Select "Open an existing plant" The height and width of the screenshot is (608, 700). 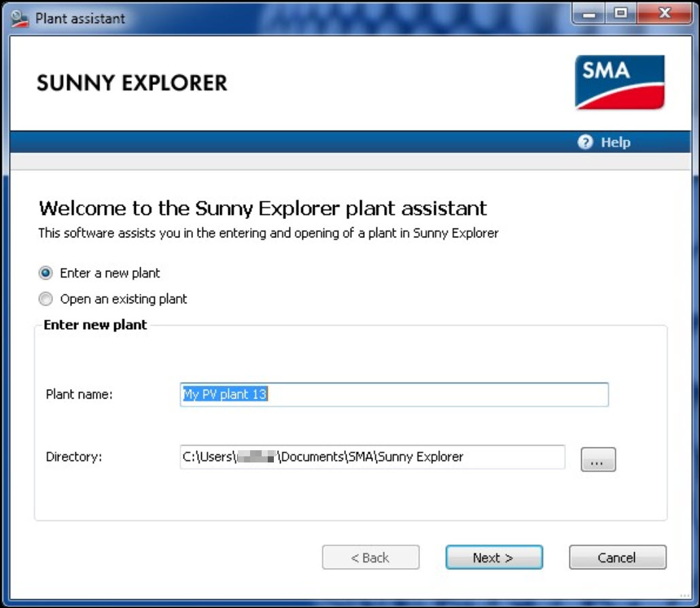click(x=45, y=299)
